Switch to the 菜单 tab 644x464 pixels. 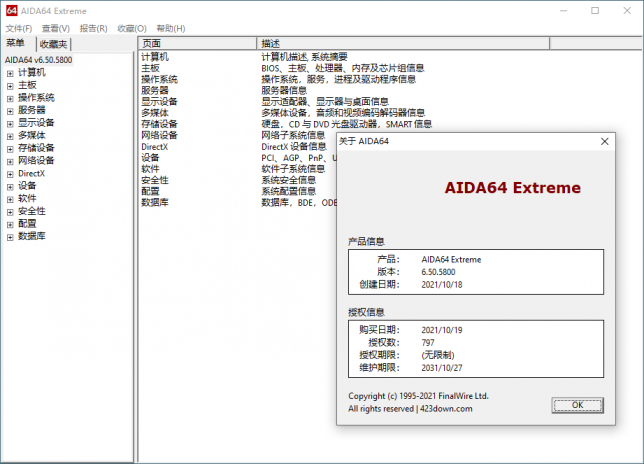click(16, 43)
